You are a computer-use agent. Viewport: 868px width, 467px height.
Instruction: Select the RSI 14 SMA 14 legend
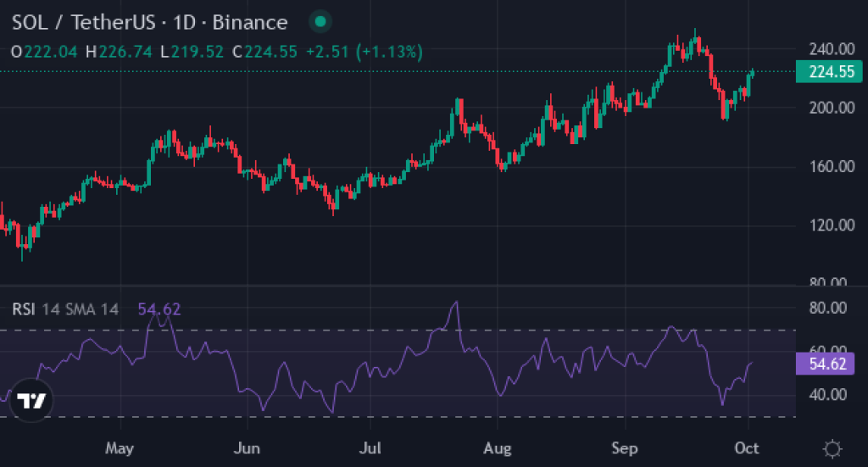[x=65, y=309]
